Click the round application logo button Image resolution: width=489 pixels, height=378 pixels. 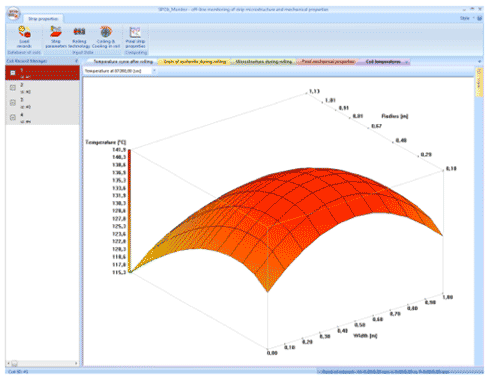[x=13, y=14]
